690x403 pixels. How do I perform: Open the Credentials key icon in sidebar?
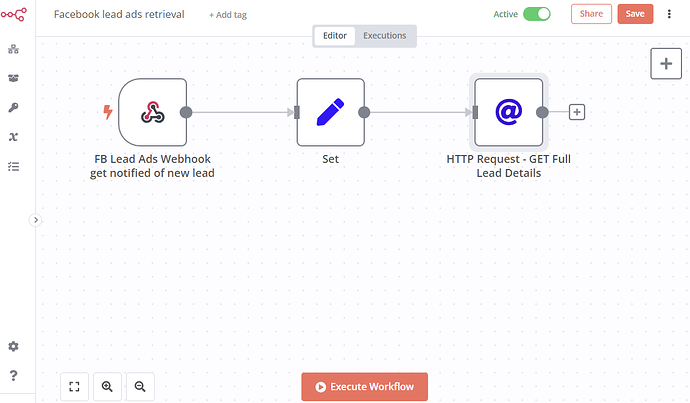(13, 108)
